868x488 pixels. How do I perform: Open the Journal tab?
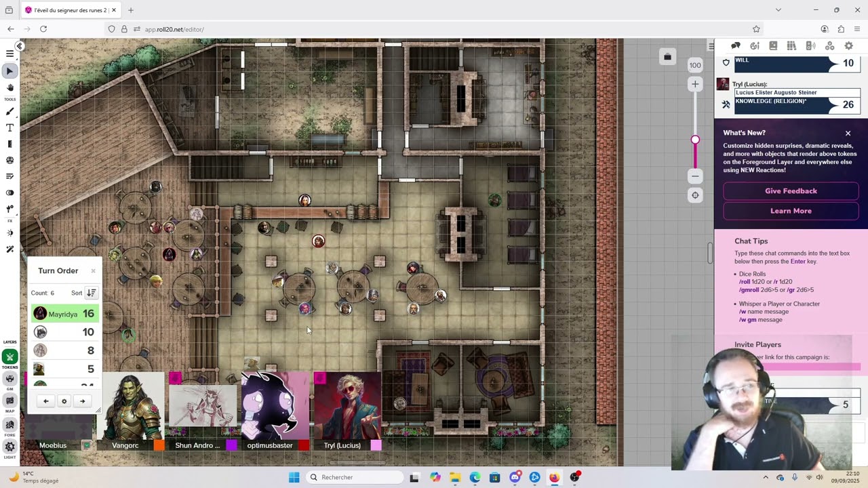click(x=773, y=45)
